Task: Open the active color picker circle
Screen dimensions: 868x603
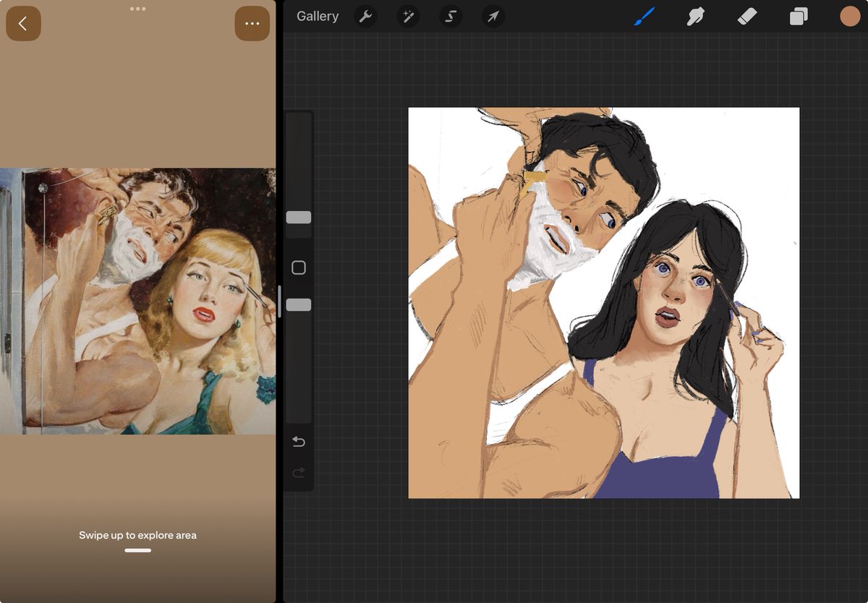Action: tap(850, 17)
